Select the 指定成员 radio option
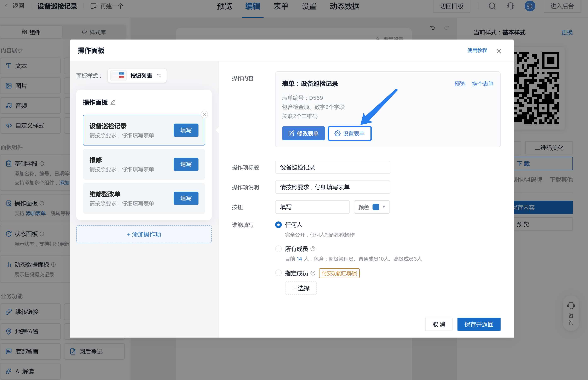This screenshot has height=380, width=588. pos(278,273)
